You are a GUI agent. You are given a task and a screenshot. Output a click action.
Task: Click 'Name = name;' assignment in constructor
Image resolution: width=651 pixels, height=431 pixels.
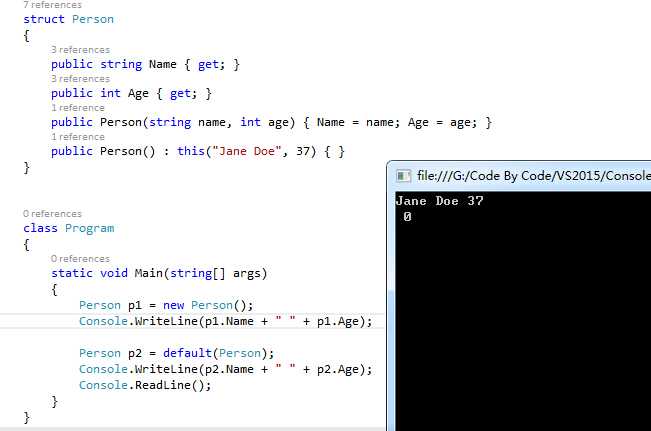point(358,122)
